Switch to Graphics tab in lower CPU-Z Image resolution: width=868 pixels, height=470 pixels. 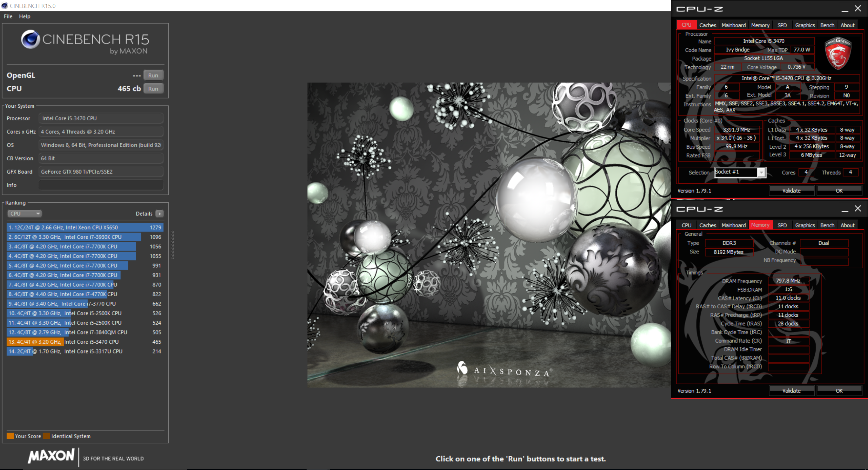pos(805,225)
